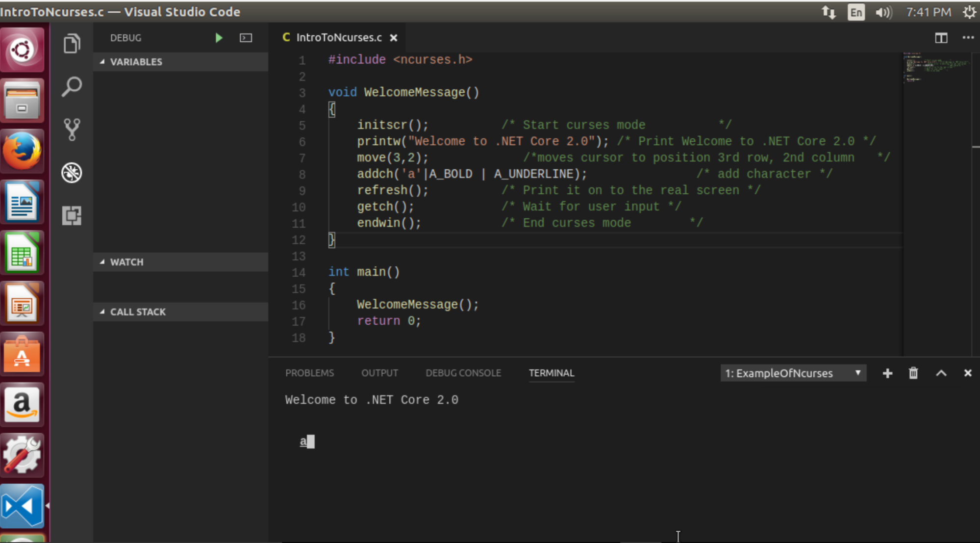Kill terminal using trash icon
Image resolution: width=980 pixels, height=543 pixels.
(913, 373)
